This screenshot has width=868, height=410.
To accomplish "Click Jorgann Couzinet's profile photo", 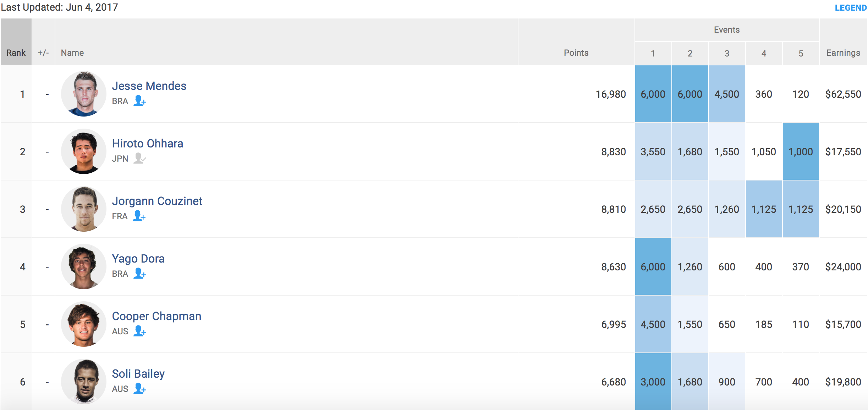I will [x=84, y=209].
